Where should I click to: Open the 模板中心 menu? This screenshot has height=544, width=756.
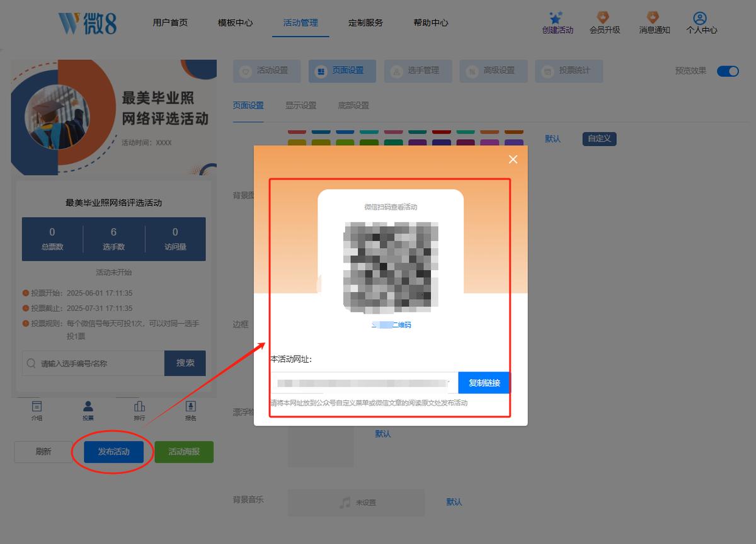[x=235, y=23]
